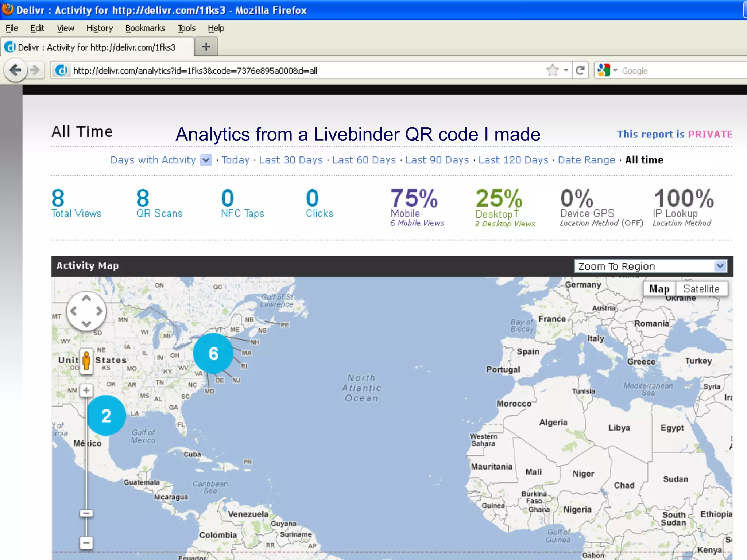747x560 pixels.
Task: Click the Reload page icon
Action: click(580, 70)
